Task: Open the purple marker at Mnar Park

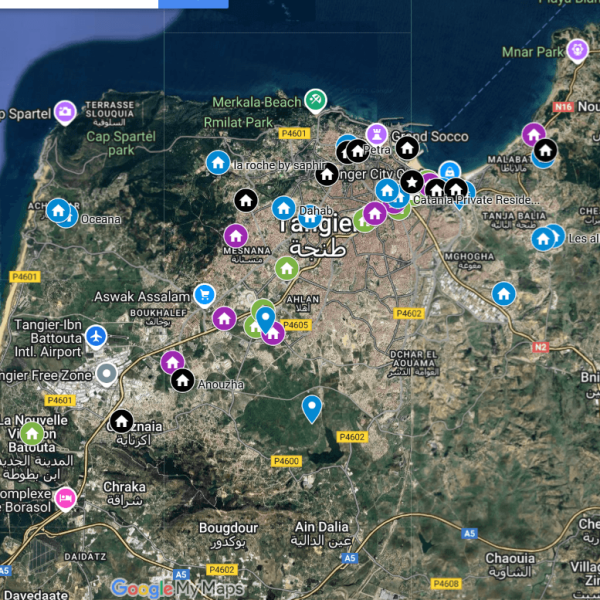Action: coord(577,49)
